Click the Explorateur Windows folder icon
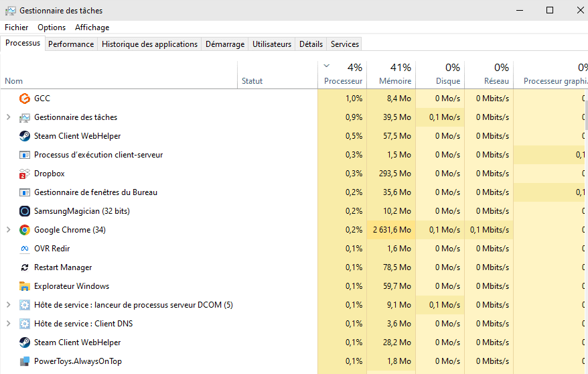The height and width of the screenshot is (374, 588). [x=25, y=286]
